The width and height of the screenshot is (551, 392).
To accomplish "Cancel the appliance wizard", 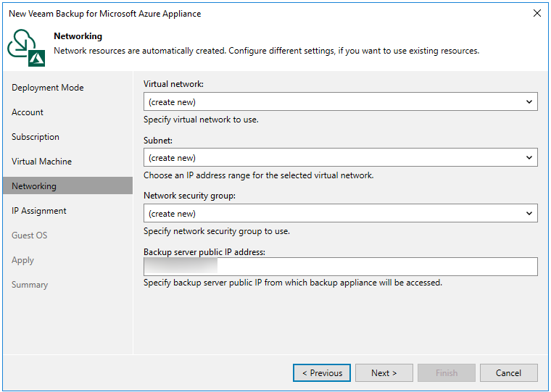I will point(508,373).
